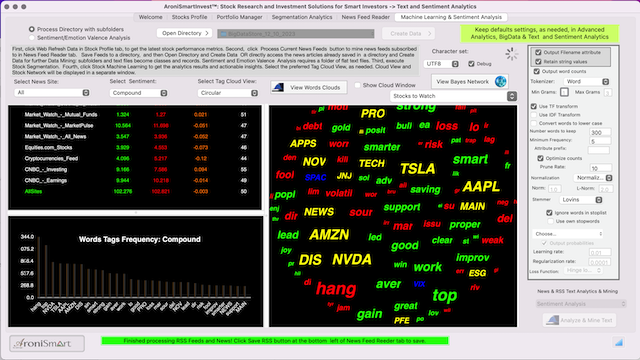
Task: Click the Cryptocurrencies_Feed table row
Action: [135, 158]
